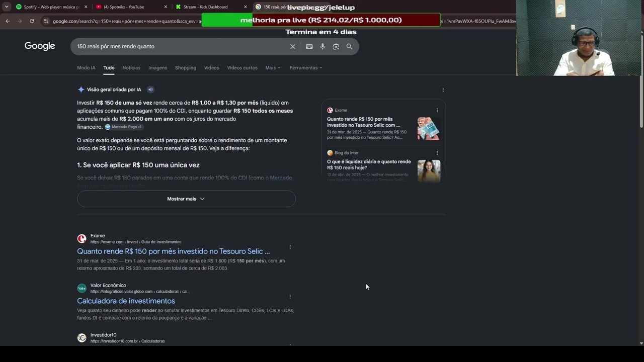Open the Mercado Pago +1 source chip
The image size is (644, 362).
(x=124, y=127)
